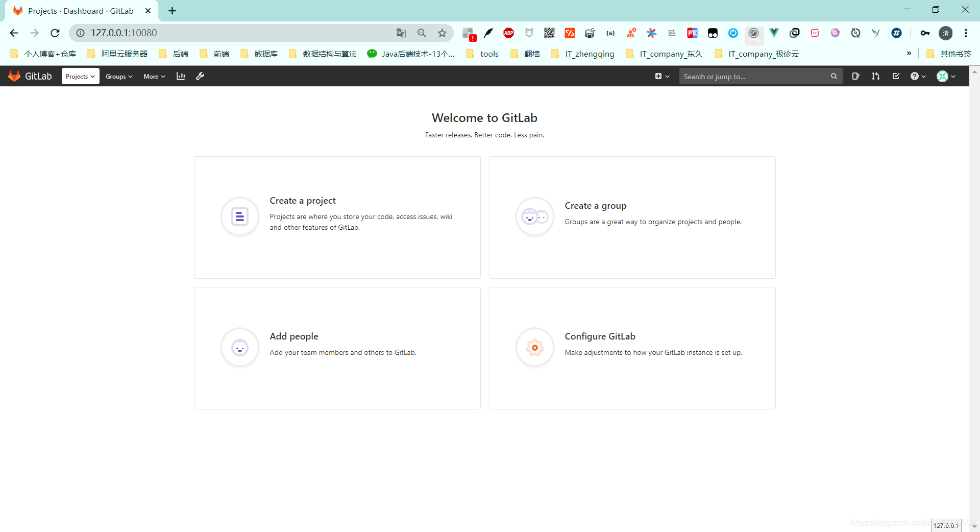The width and height of the screenshot is (980, 532).
Task: Bookmark this page with star icon
Action: 442,33
